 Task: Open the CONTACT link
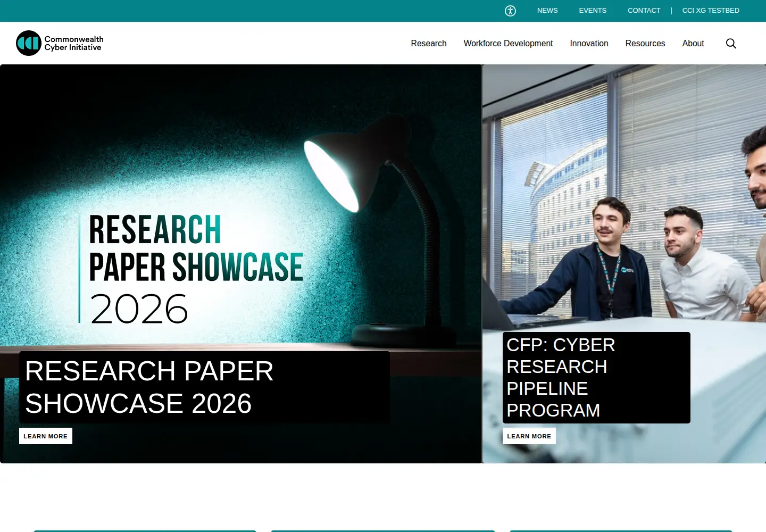pyautogui.click(x=644, y=11)
